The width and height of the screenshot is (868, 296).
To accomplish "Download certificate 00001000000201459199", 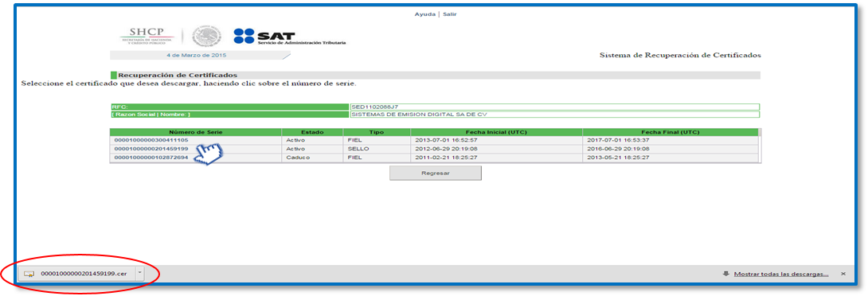I will tap(151, 149).
